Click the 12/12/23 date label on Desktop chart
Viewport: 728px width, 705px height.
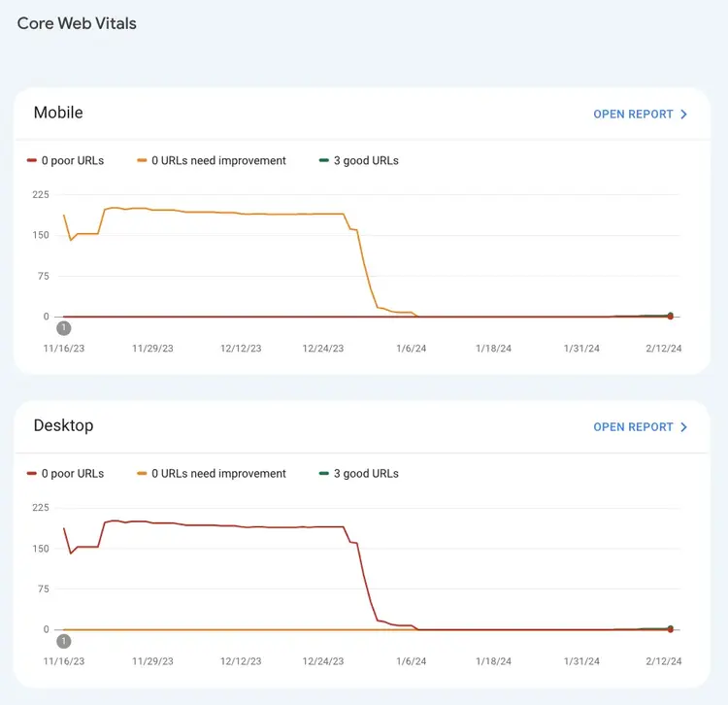241,661
